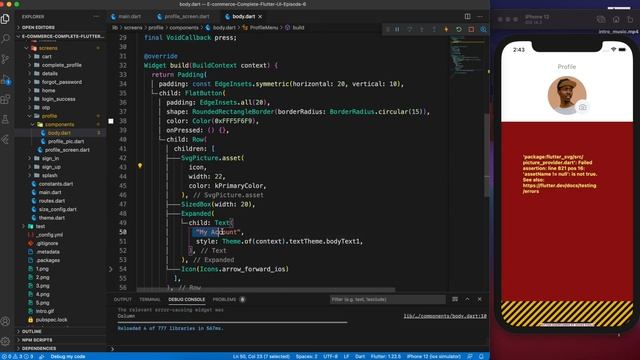640x360 pixels.
Task: Take a screenshot in the iOS Simulator
Action: pos(601,19)
